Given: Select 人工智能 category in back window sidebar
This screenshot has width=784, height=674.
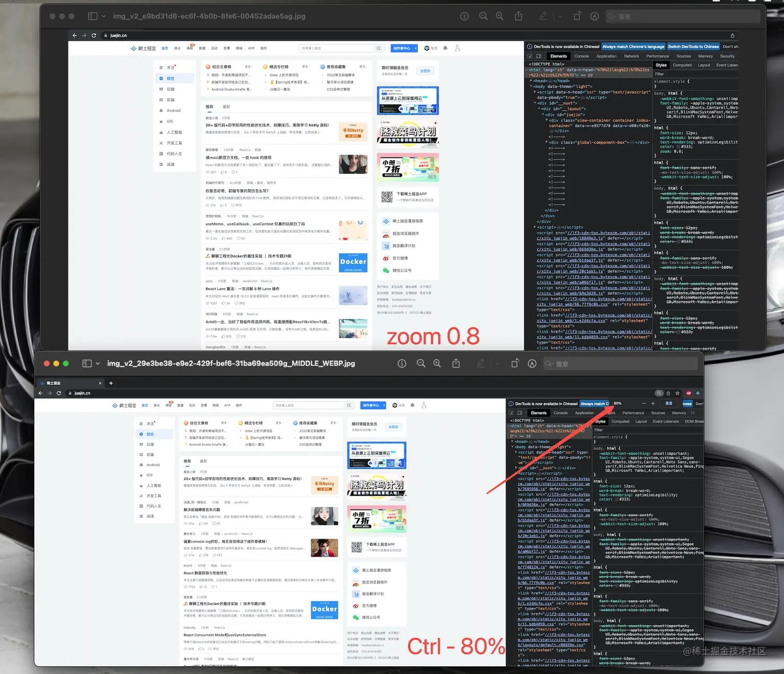Looking at the screenshot, I should (174, 132).
